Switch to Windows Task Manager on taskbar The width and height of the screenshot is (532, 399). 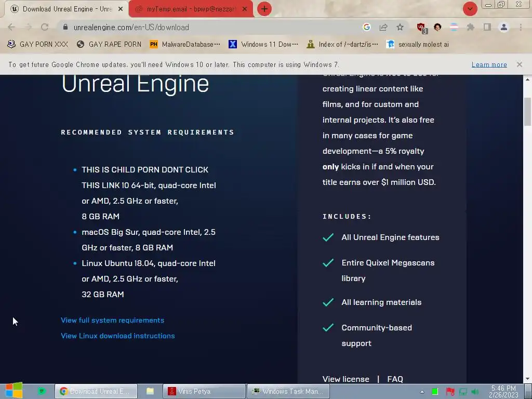click(x=288, y=391)
